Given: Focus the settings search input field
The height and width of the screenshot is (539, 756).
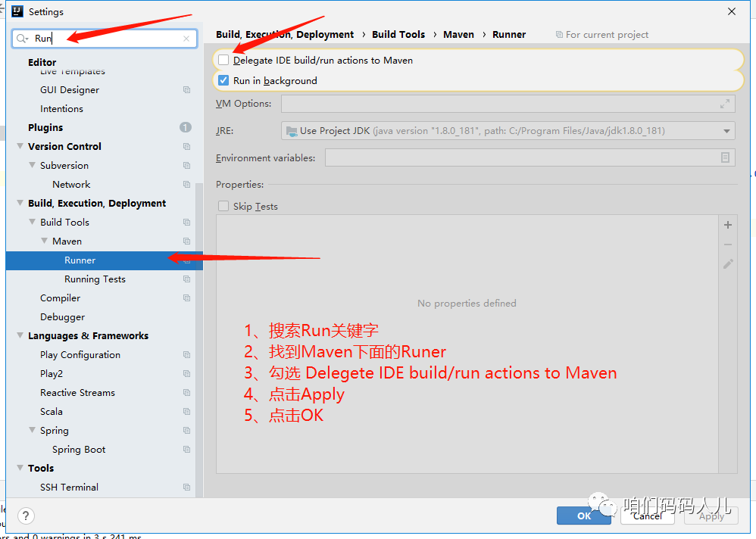Looking at the screenshot, I should (x=105, y=39).
